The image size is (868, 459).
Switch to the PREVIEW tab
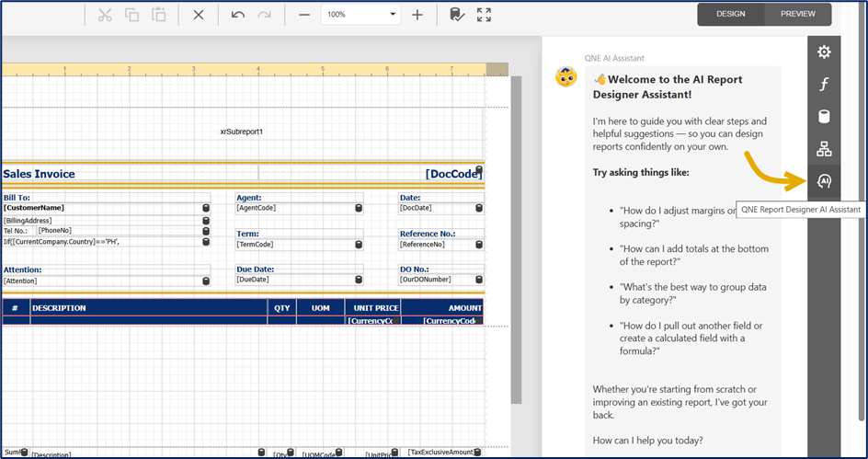797,14
